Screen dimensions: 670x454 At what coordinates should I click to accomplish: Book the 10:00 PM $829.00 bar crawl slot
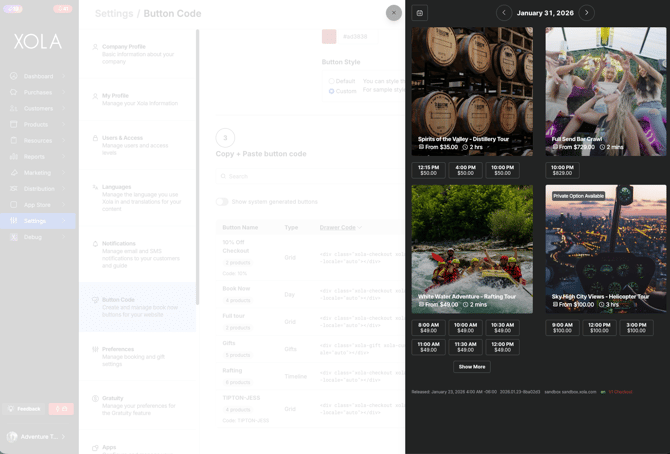click(x=562, y=170)
